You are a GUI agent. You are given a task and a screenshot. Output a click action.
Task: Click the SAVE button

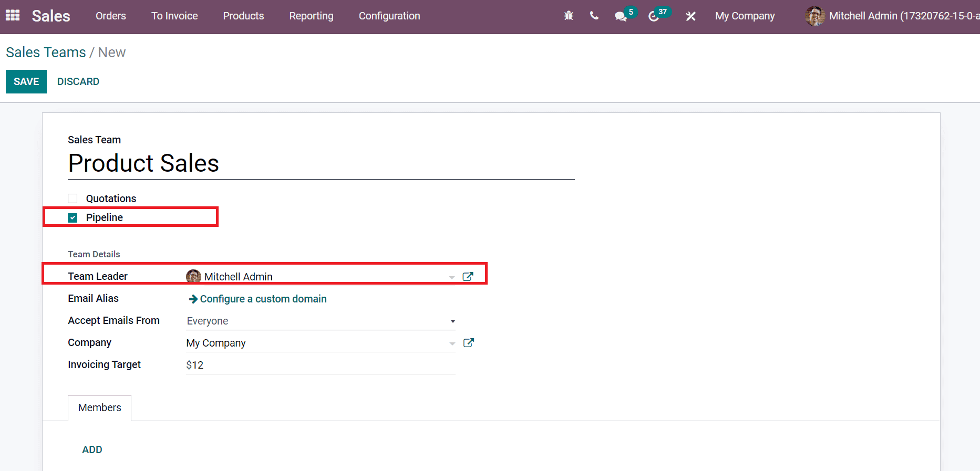(26, 81)
